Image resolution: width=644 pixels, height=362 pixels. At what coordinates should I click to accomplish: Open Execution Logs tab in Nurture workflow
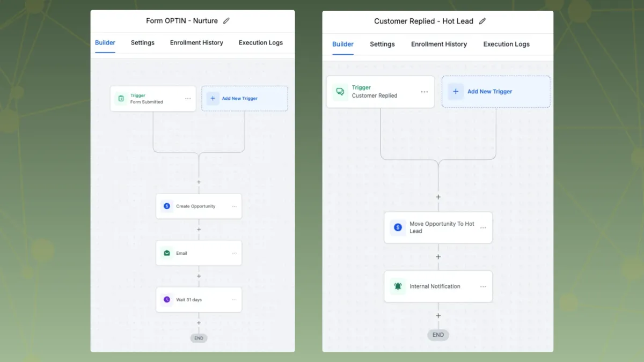[x=261, y=43]
